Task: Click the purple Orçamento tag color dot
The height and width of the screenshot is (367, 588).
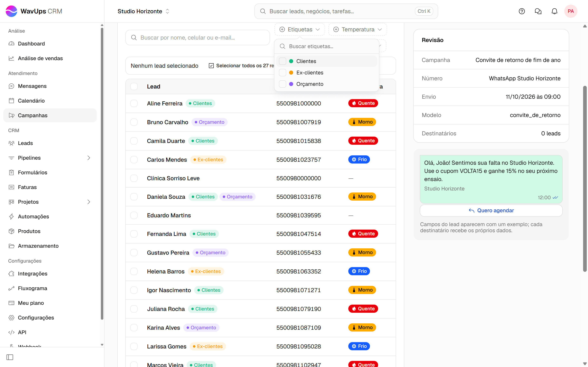Action: pos(291,84)
